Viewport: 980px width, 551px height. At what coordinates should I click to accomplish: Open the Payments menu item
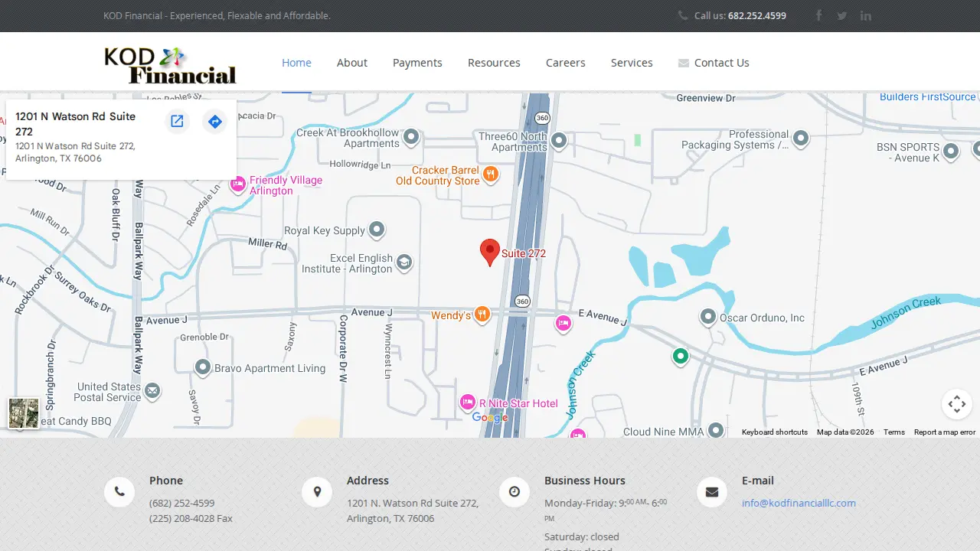point(417,63)
